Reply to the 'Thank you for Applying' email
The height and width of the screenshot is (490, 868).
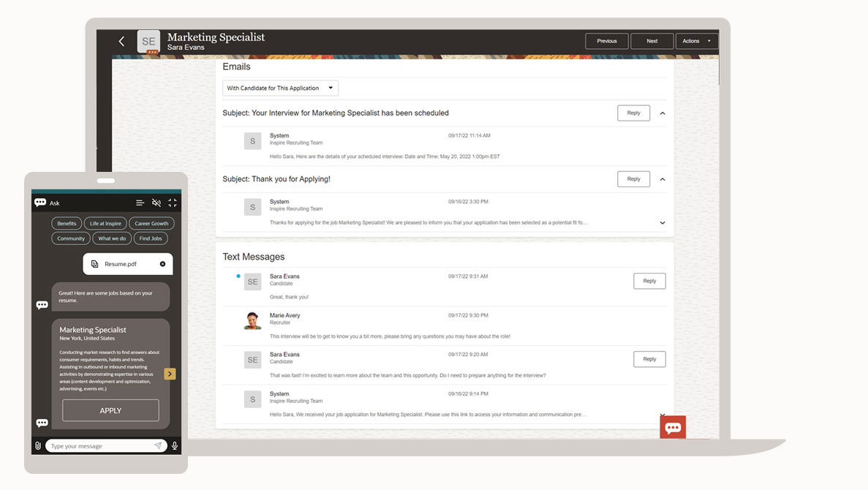(x=633, y=179)
